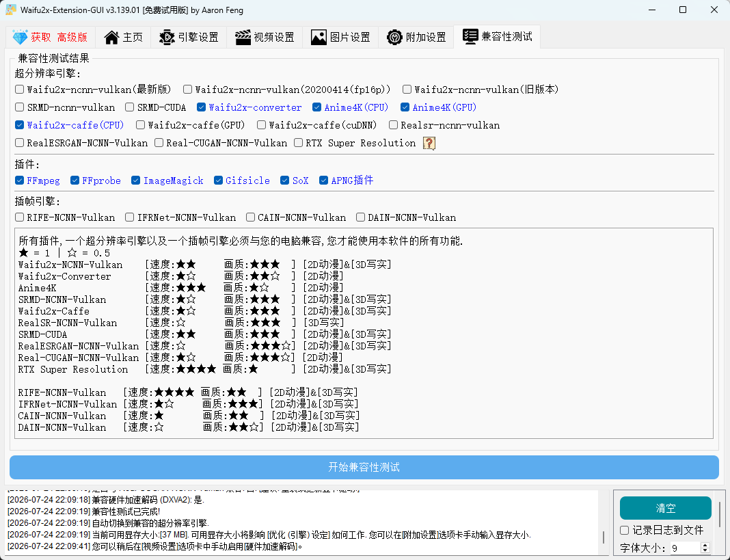Uncheck Anime4K(CPU) checkbox
Image resolution: width=730 pixels, height=560 pixels.
coord(316,107)
